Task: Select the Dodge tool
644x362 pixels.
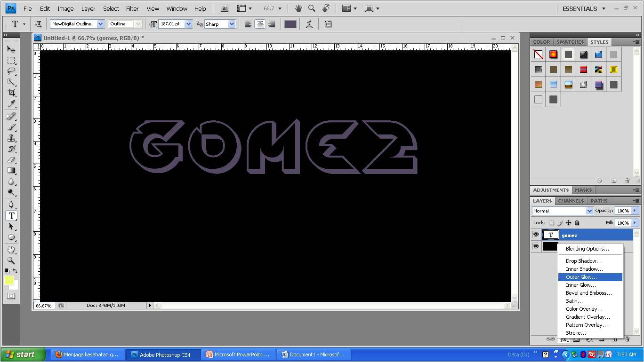Action: pos(11,192)
